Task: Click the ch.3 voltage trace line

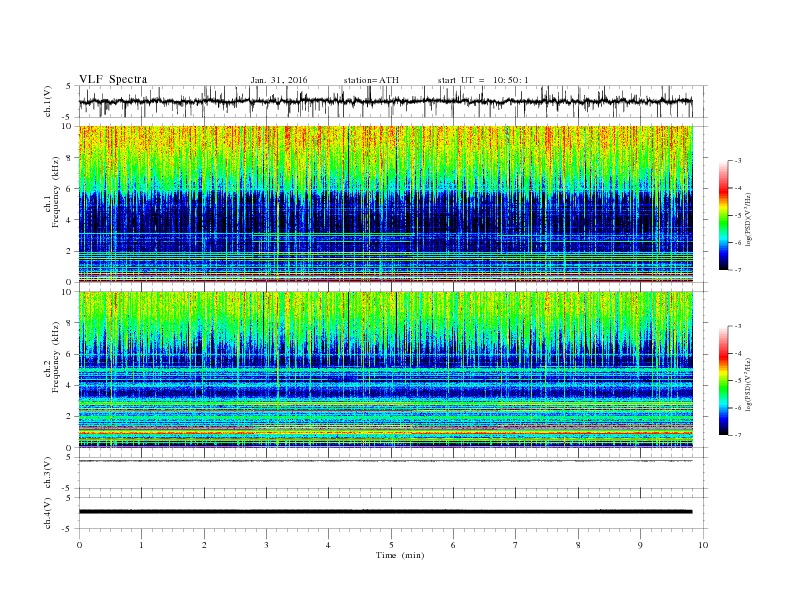Action: click(385, 461)
